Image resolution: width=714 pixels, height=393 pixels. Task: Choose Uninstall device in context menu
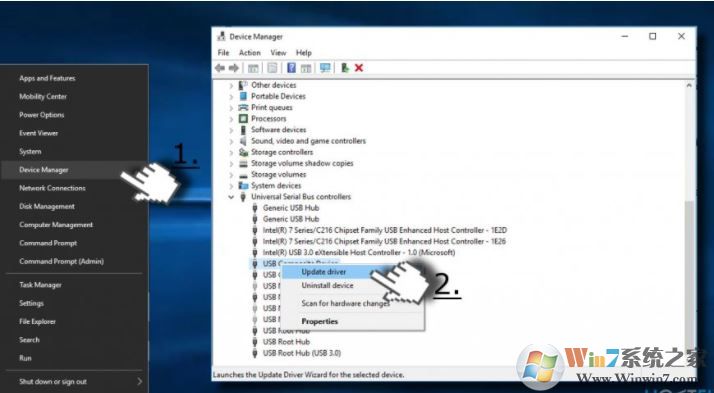(x=327, y=286)
